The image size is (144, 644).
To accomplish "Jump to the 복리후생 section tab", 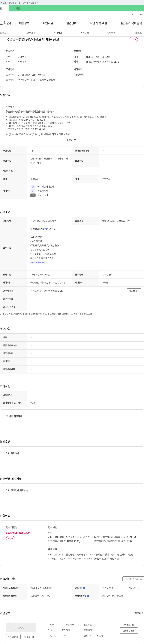I will (x=84, y=33).
